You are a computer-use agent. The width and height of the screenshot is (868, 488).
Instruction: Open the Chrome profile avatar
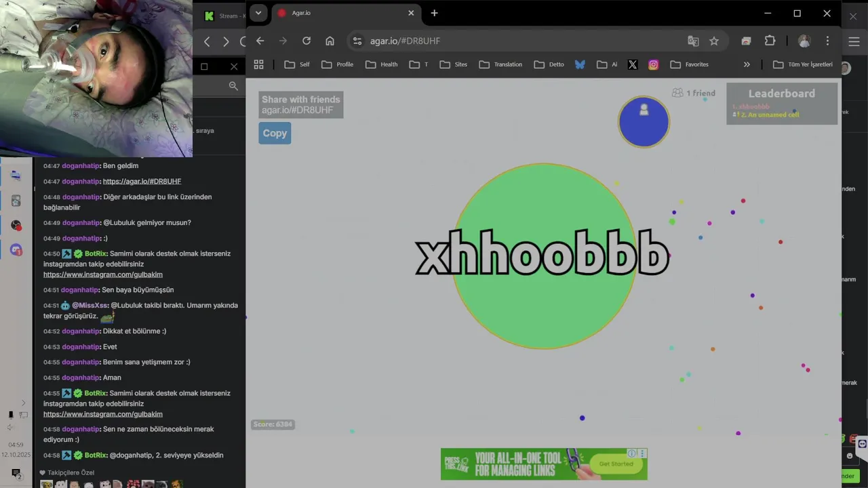coord(804,41)
